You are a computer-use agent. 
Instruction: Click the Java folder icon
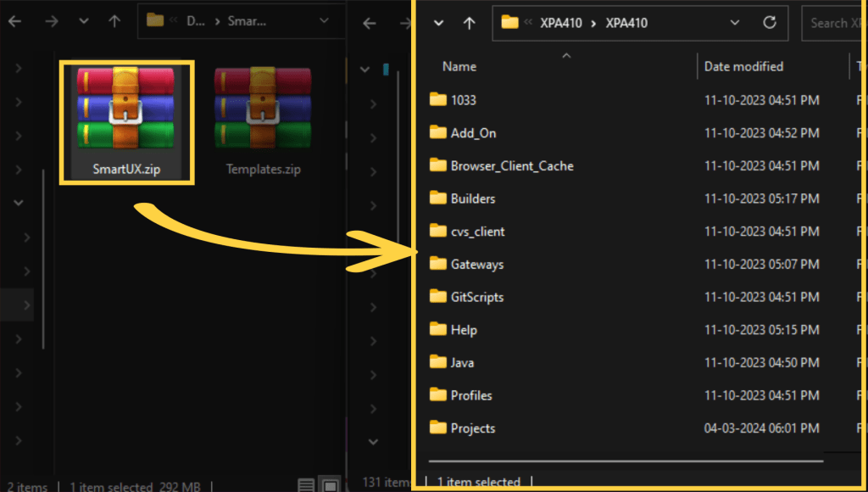437,362
